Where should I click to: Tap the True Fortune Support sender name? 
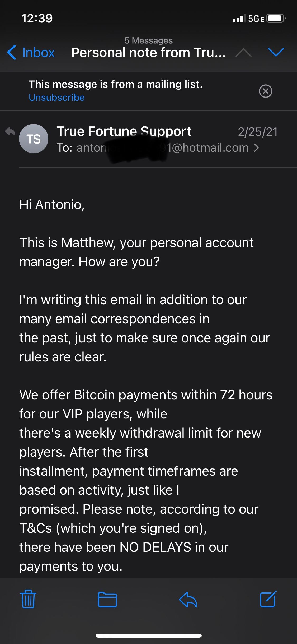click(x=124, y=131)
